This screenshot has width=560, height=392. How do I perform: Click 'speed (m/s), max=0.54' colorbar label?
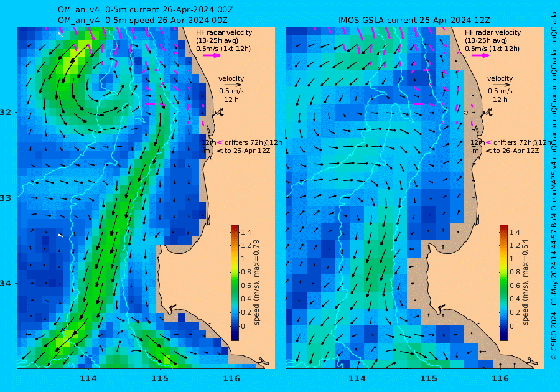(525, 282)
